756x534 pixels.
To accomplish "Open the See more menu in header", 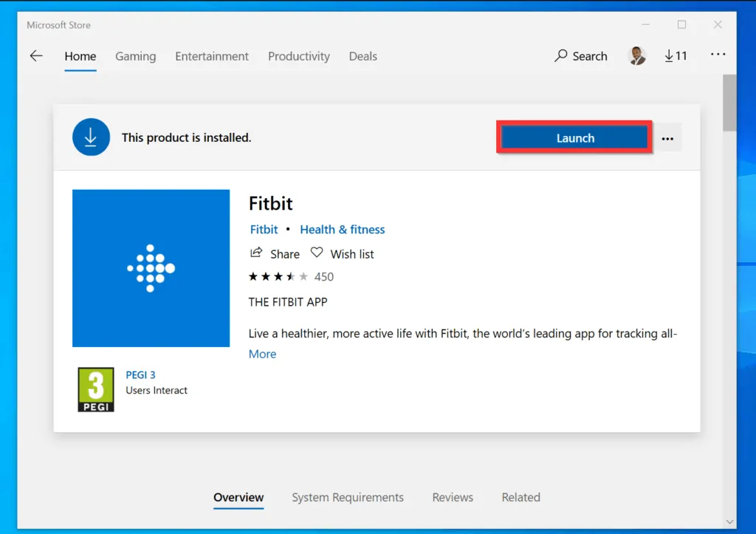I will 718,56.
